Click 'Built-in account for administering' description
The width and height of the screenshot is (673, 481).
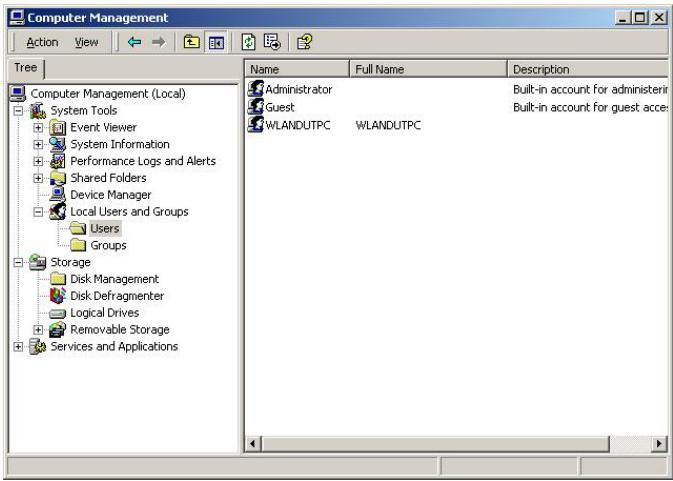(590, 89)
